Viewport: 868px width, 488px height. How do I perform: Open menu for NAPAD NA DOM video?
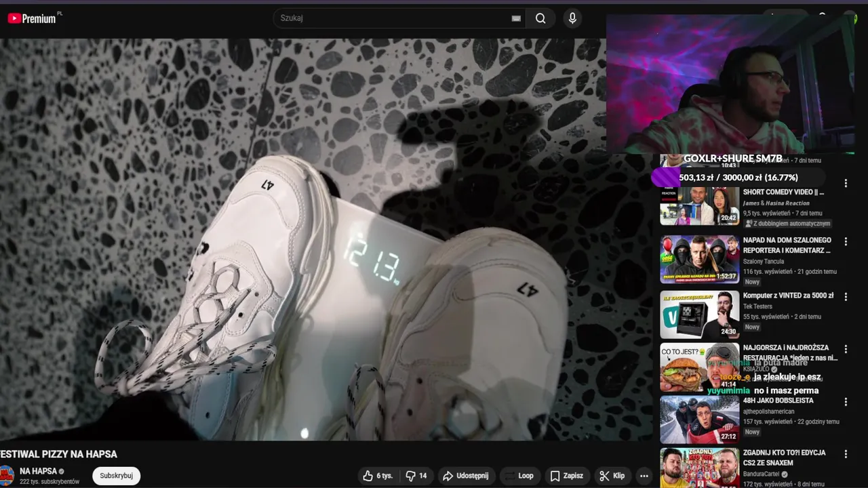846,241
